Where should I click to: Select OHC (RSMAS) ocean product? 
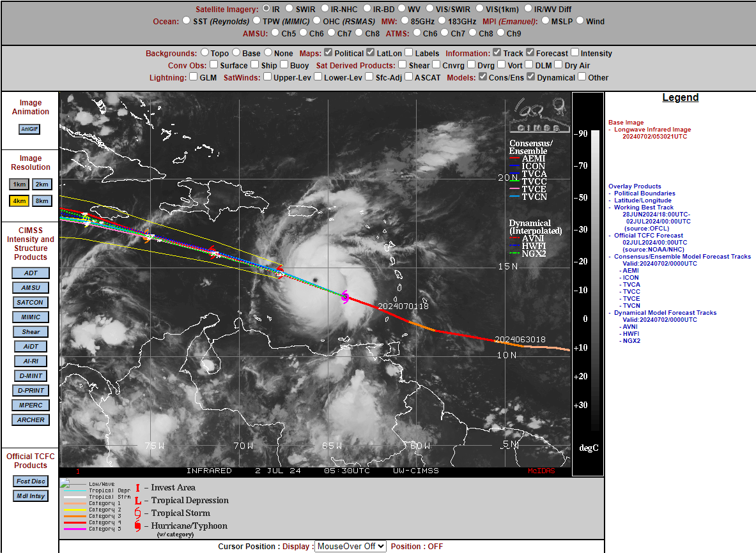click(317, 20)
